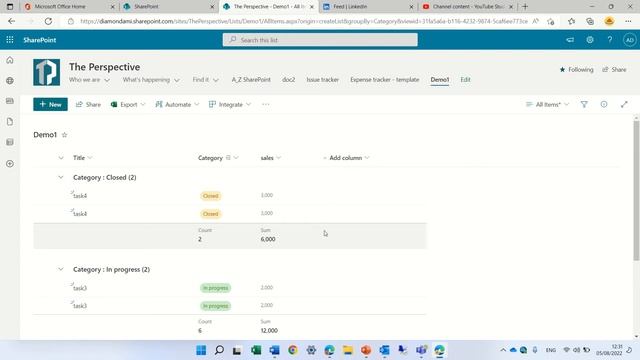The image size is (640, 360).
Task: Open the Integrate dropdown
Action: pyautogui.click(x=230, y=104)
